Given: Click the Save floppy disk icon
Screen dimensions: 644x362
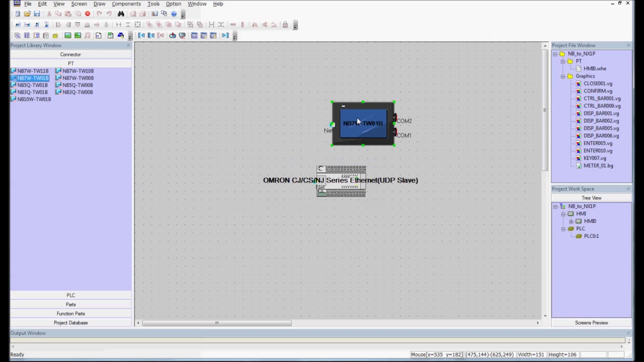Looking at the screenshot, I should [x=37, y=14].
